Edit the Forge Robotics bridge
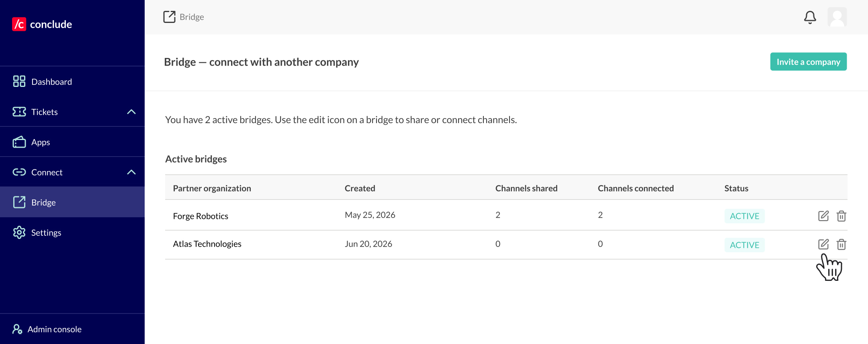Viewport: 868px width, 344px height. [x=823, y=216]
